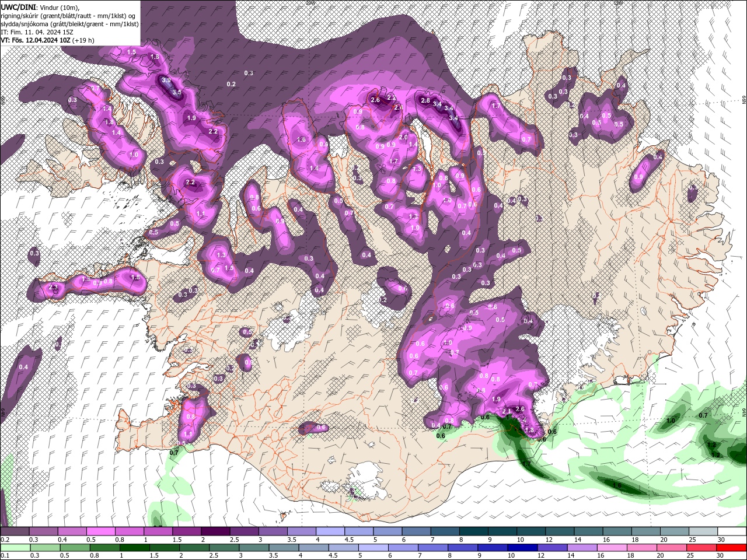Upper legend swatch between 0.5 and 0.8
Screen dimensions: 747x560
(101, 531)
